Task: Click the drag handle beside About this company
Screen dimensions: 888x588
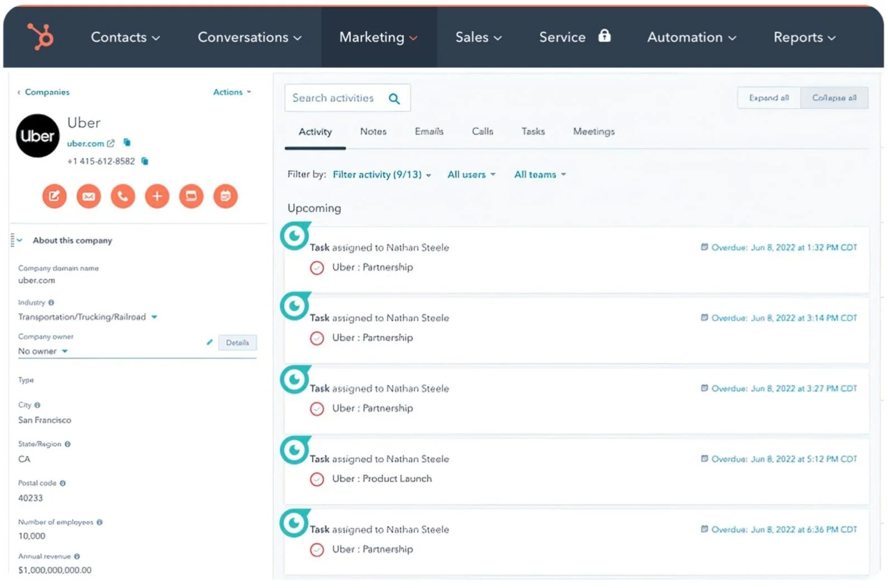Action: pyautogui.click(x=12, y=240)
